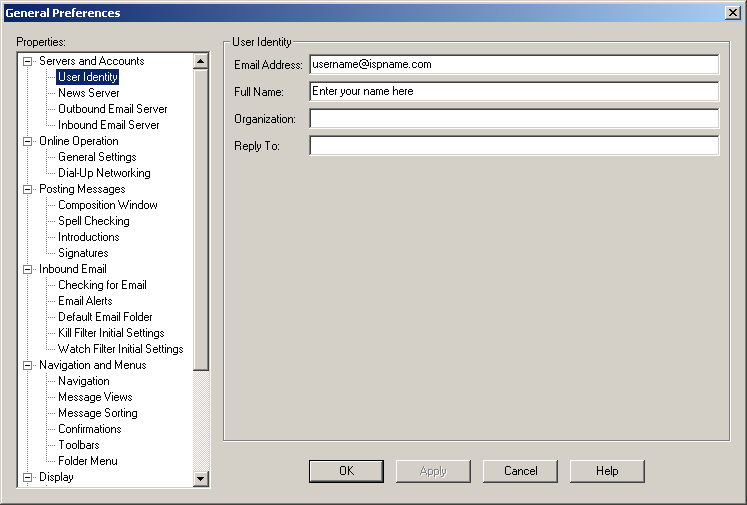Image resolution: width=747 pixels, height=505 pixels.
Task: Select Message Sorting option
Action: [x=97, y=413]
